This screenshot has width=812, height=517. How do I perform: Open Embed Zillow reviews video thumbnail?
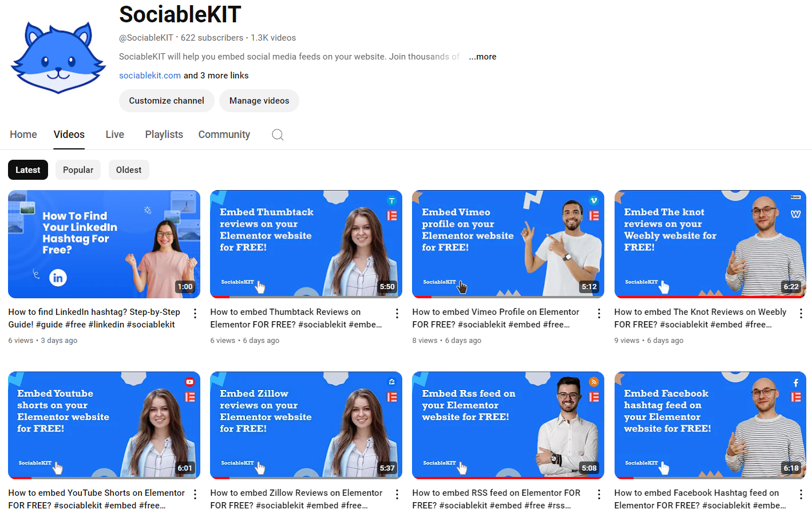point(306,425)
